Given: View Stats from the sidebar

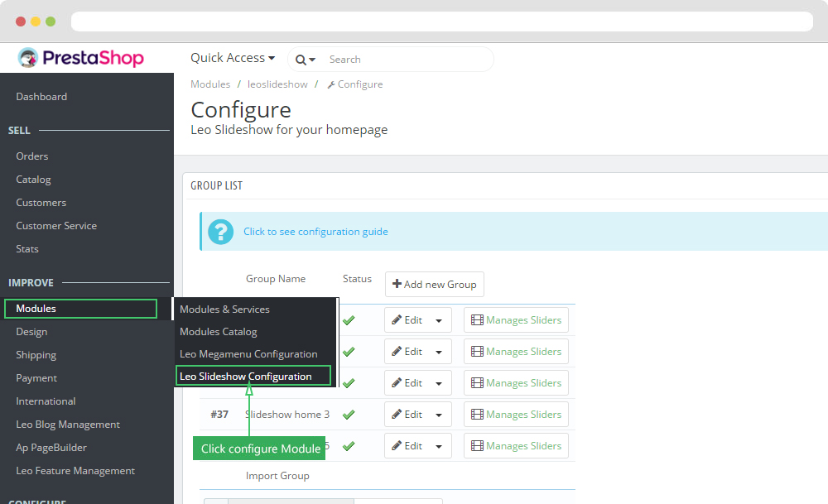Looking at the screenshot, I should point(27,249).
